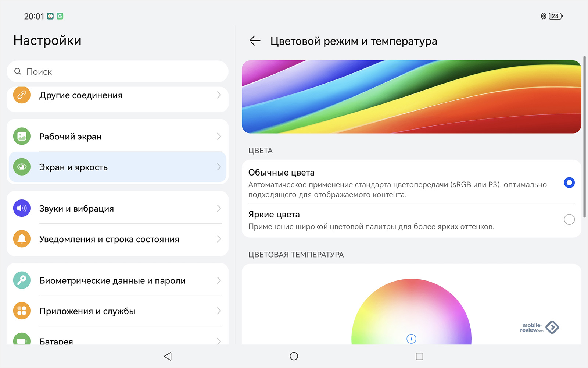The height and width of the screenshot is (368, 588).
Task: Select the Обычные цвета radio button
Action: tap(569, 183)
